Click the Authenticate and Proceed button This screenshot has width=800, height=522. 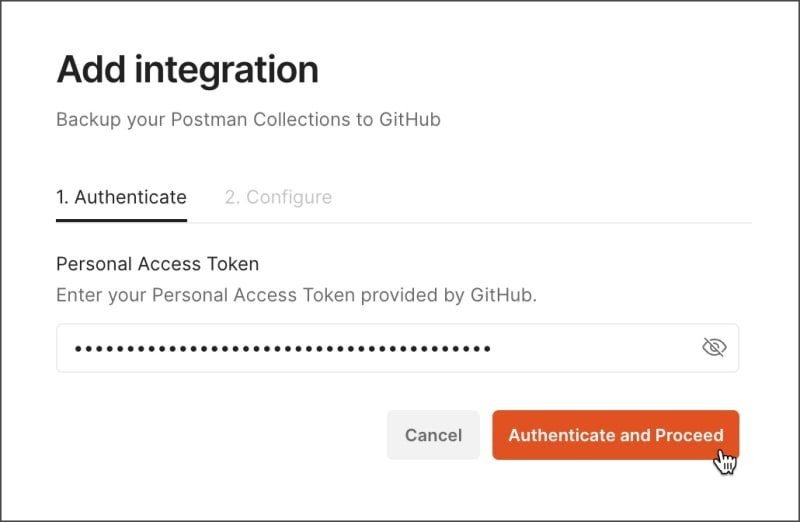point(615,435)
